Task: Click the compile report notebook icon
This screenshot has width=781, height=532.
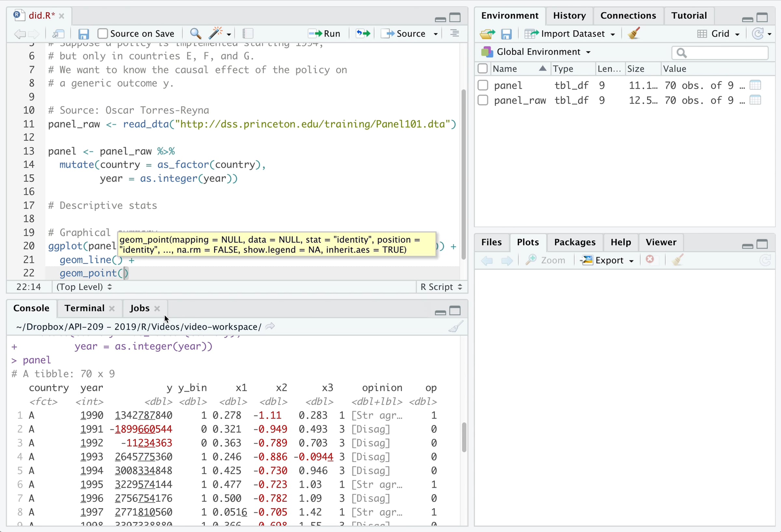Action: [x=248, y=33]
